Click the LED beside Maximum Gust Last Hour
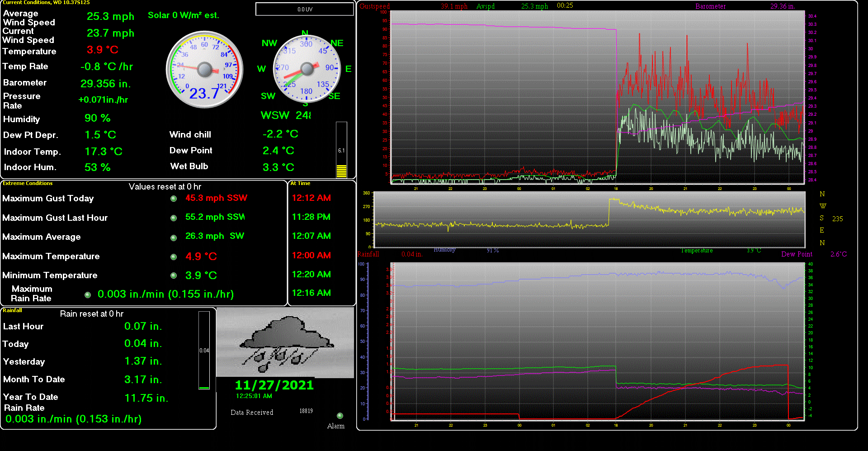The image size is (868, 451). 174,218
